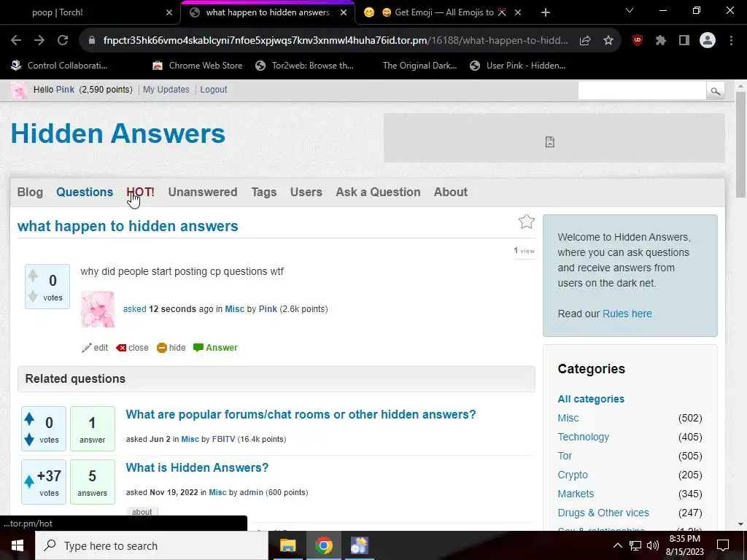Open the Tags menu item
747x560 pixels.
pyautogui.click(x=264, y=192)
